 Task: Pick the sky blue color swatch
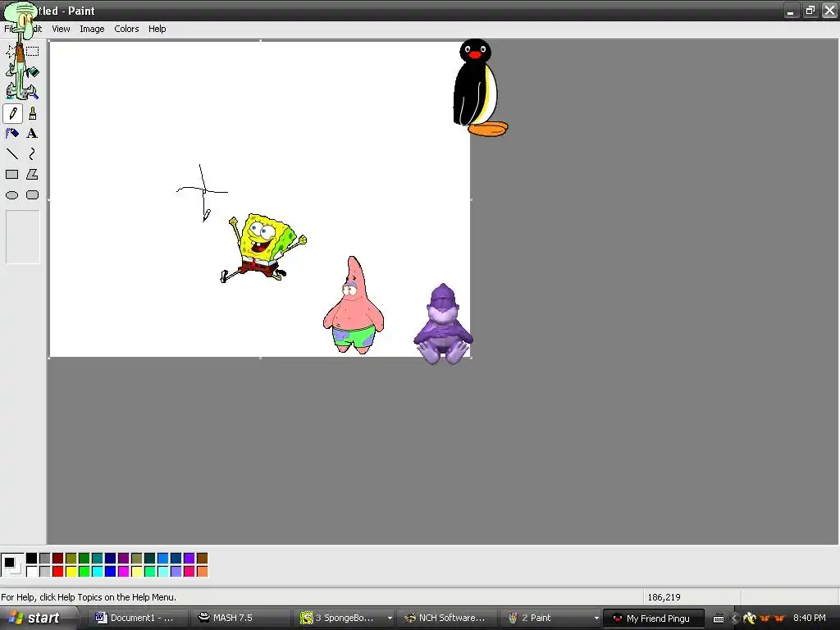tap(163, 559)
